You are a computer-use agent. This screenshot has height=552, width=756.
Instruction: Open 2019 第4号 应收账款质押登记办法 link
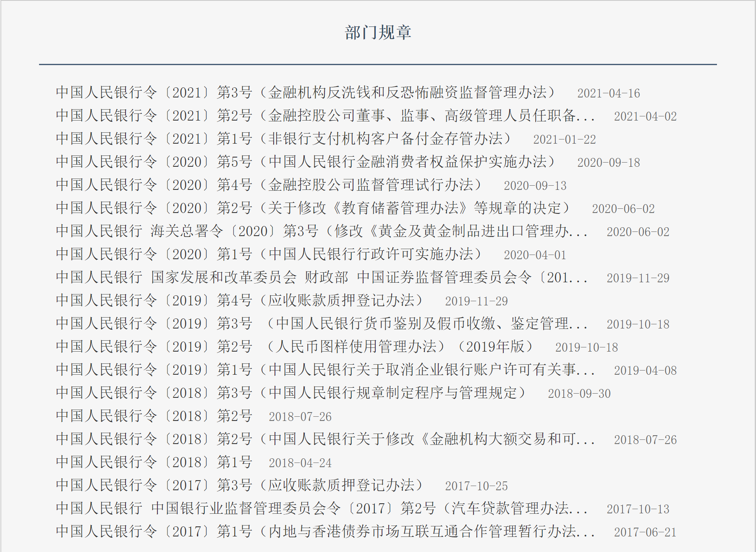239,300
